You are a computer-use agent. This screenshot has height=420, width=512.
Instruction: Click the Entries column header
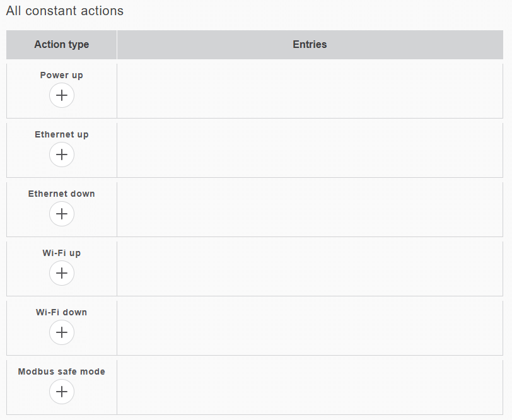[x=310, y=45]
